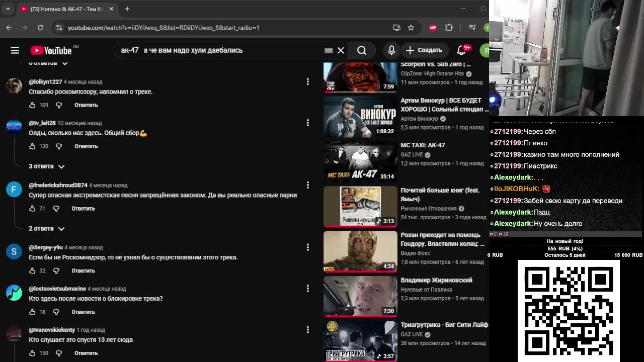The image size is (644, 362).
Task: Close the Ноггано & AK-47 tab
Action: coord(112,9)
